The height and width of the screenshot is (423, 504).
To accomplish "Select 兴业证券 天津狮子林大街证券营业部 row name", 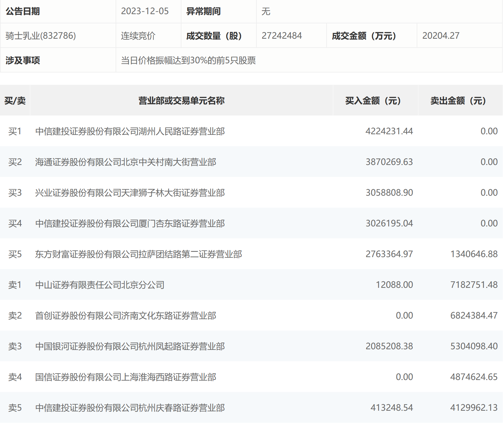I will coord(130,193).
